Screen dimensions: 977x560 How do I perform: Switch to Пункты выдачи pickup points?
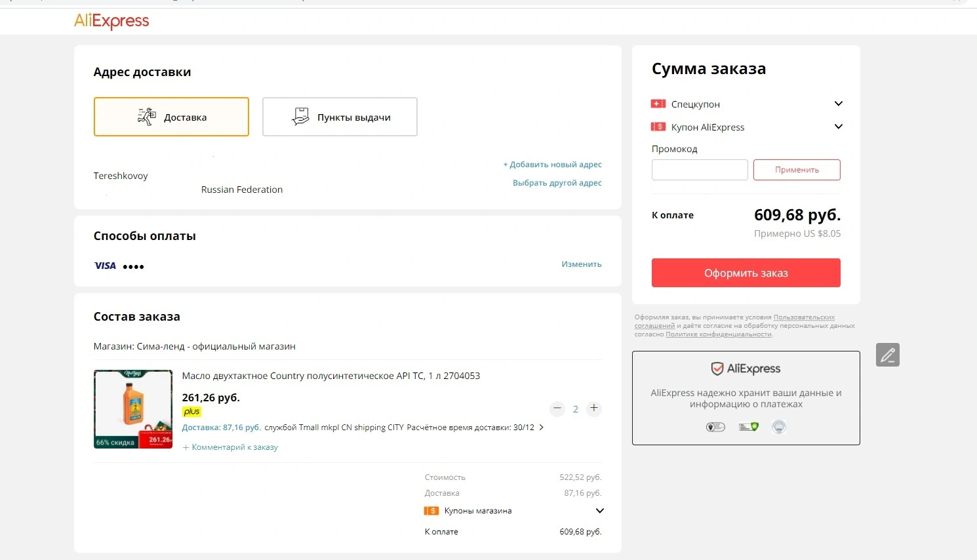pos(340,117)
